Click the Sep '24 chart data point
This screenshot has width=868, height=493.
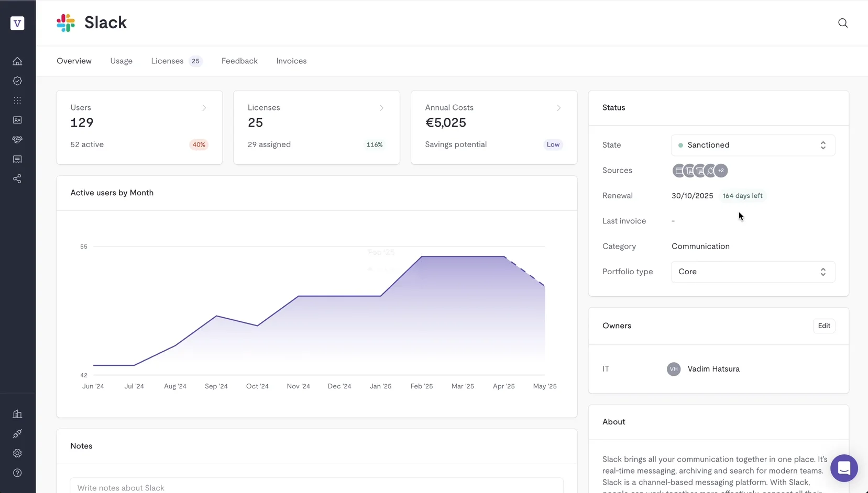pyautogui.click(x=216, y=316)
